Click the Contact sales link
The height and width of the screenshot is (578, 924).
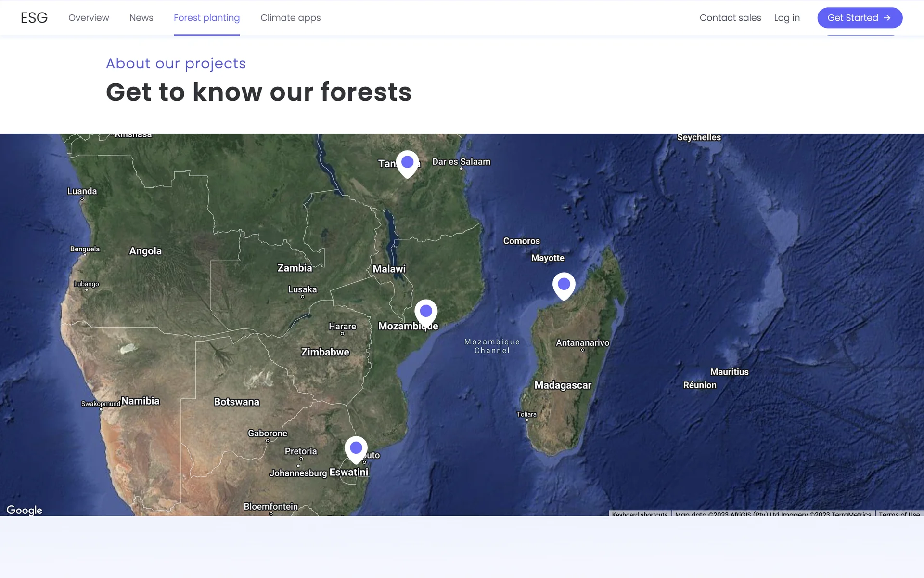[730, 18]
